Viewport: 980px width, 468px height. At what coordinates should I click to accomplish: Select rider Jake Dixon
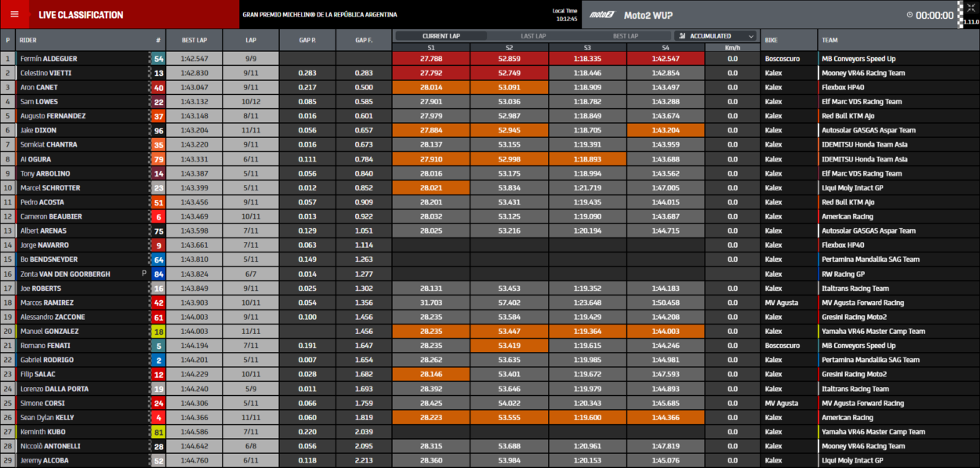coord(38,130)
